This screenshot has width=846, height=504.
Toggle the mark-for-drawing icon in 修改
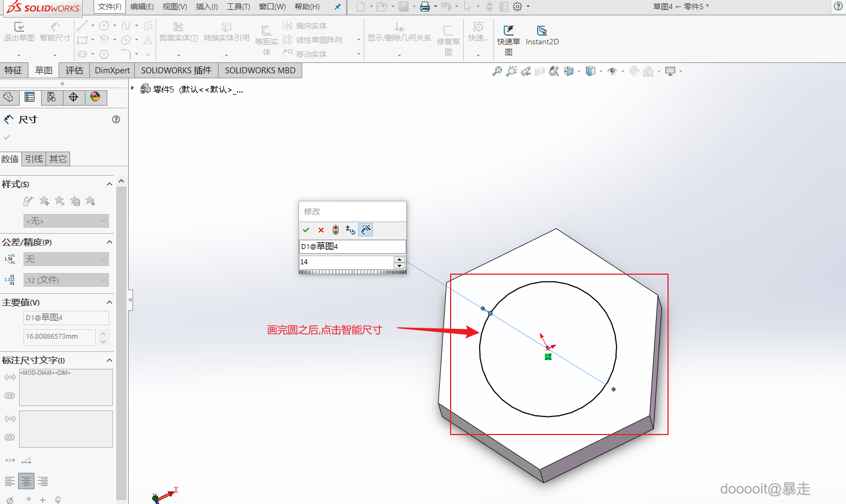tap(366, 230)
